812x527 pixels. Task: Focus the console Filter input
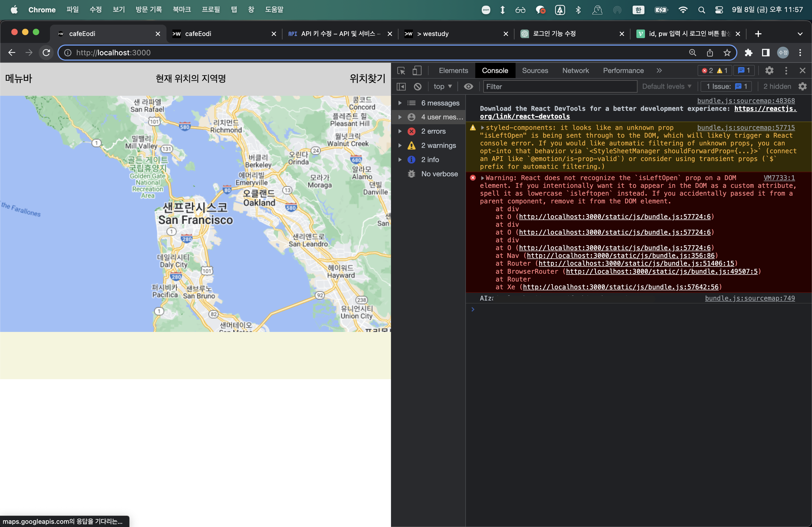pos(560,87)
